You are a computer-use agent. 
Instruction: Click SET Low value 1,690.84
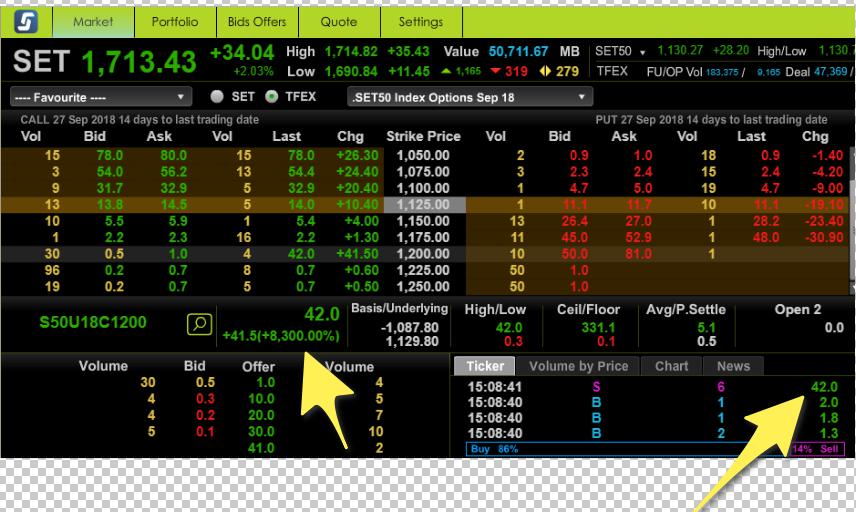click(351, 72)
